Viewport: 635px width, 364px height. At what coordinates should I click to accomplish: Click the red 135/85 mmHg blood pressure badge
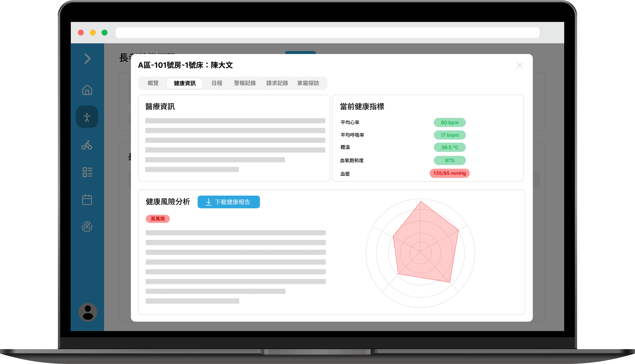(x=449, y=173)
